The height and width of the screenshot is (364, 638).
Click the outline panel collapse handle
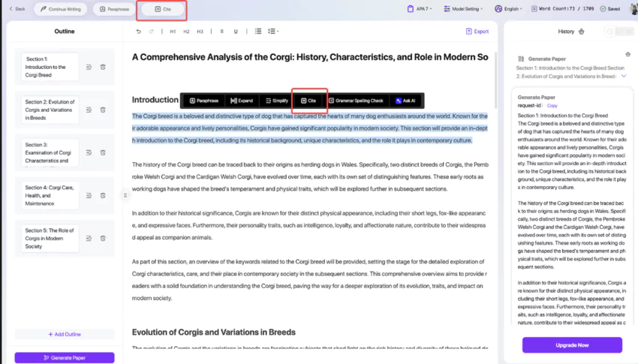point(125,196)
